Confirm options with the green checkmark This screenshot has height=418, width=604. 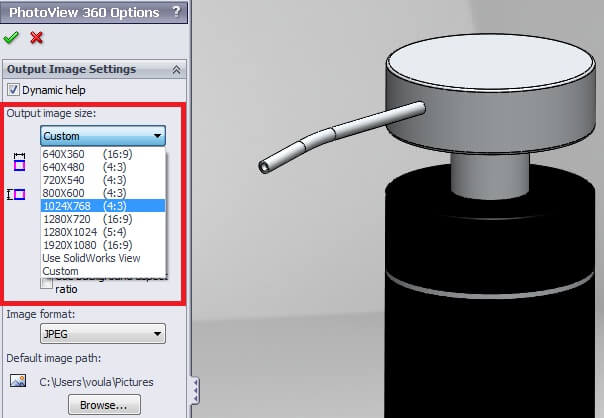point(12,38)
